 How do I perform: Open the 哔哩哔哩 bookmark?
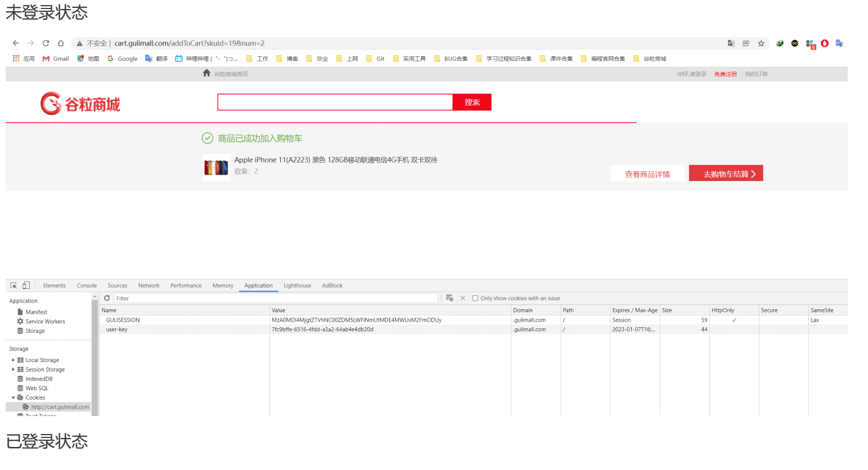(206, 58)
